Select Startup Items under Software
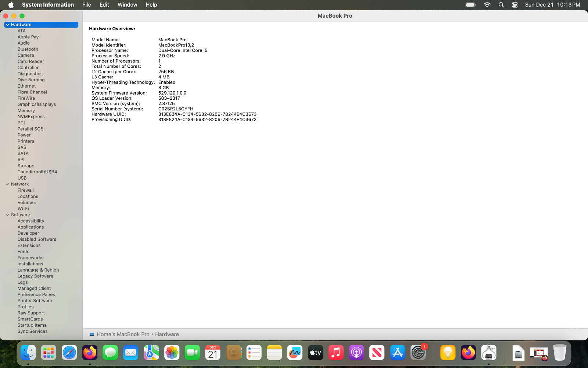Viewport: 588px width, 368px height. [32, 325]
